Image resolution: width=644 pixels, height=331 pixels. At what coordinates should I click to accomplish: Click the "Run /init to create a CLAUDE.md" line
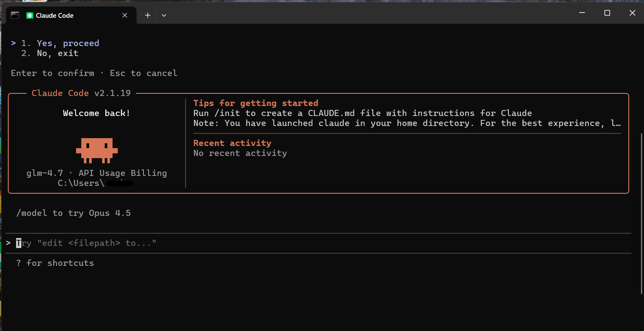[x=362, y=113]
